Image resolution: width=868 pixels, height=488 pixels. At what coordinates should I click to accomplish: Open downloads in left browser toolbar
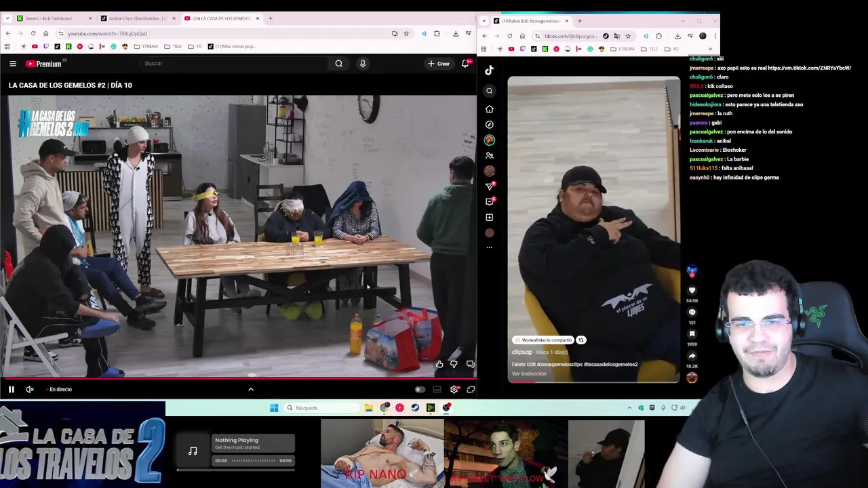coord(455,33)
